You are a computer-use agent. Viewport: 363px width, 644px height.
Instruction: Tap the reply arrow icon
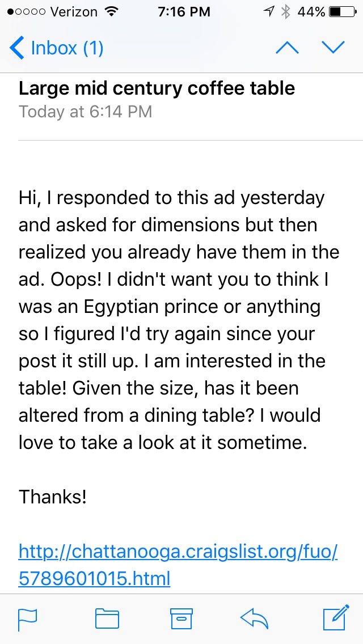pyautogui.click(x=255, y=619)
